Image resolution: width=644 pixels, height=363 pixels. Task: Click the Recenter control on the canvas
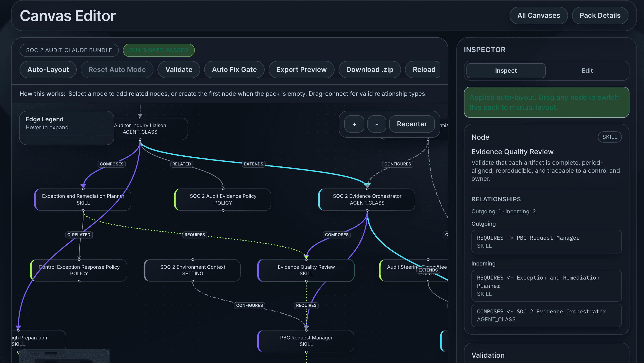click(x=412, y=124)
